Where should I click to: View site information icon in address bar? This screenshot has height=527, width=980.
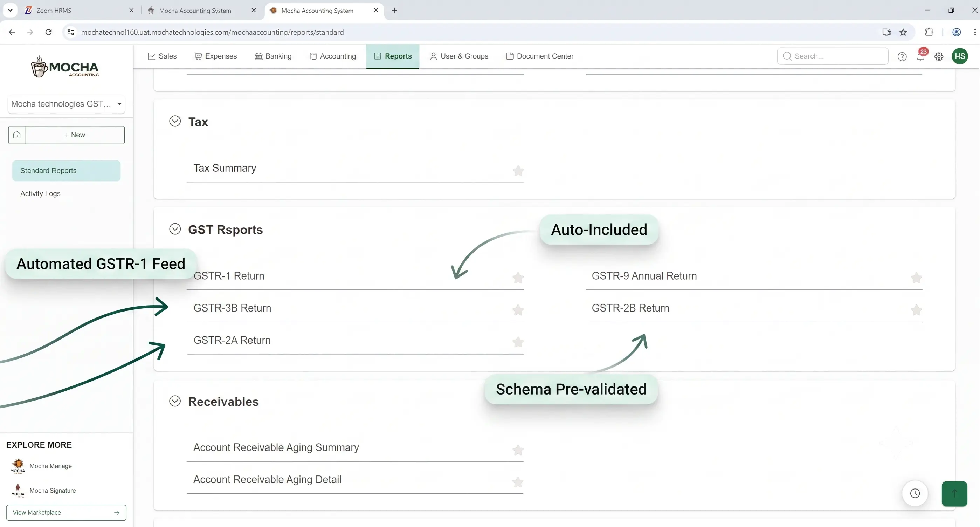click(71, 32)
